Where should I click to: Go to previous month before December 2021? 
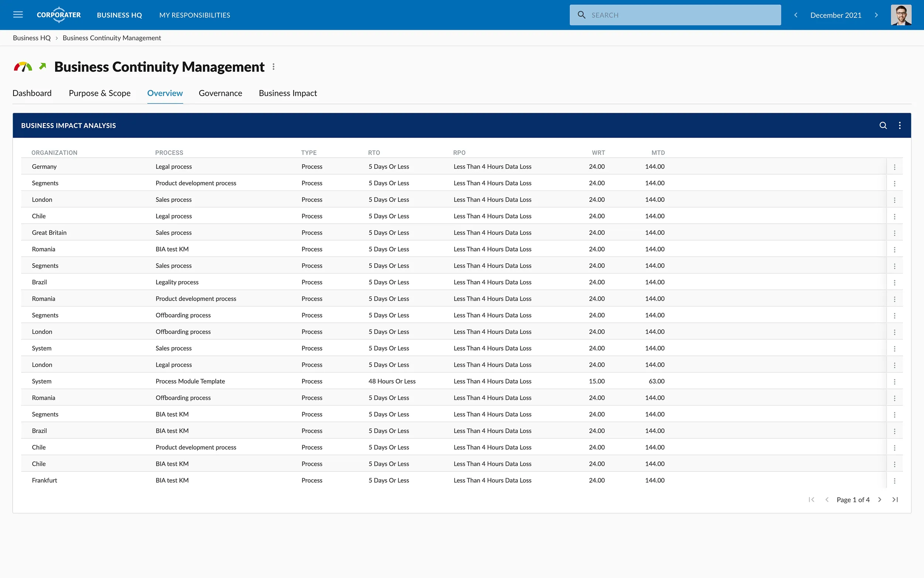pyautogui.click(x=796, y=15)
